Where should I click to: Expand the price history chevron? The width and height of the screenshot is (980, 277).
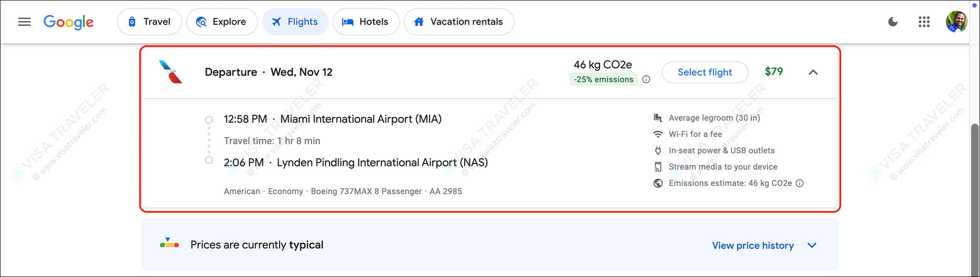[x=812, y=245]
